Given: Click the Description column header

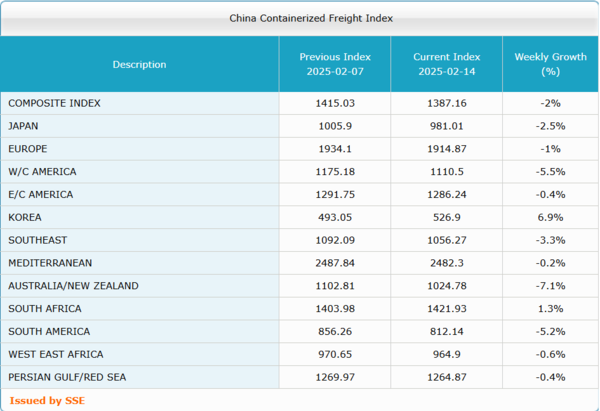Looking at the screenshot, I should (139, 65).
